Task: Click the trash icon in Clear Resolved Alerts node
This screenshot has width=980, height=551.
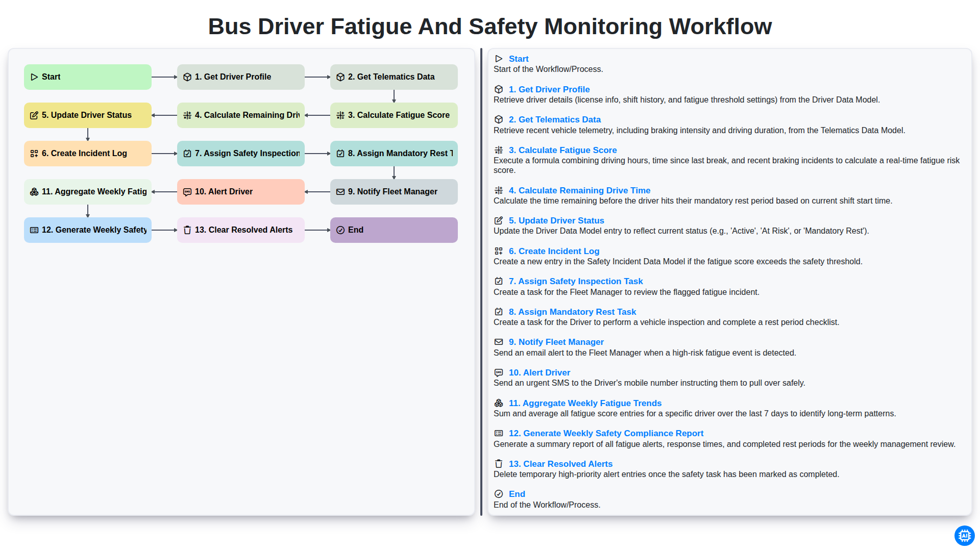Action: (187, 230)
